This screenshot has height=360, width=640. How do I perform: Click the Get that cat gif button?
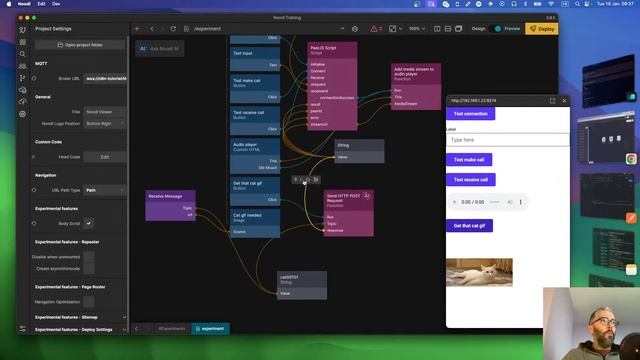469,225
